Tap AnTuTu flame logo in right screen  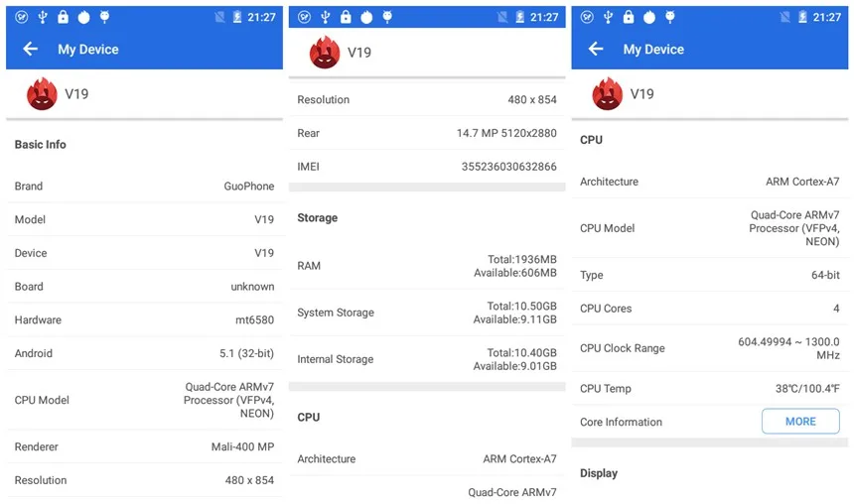[x=608, y=93]
